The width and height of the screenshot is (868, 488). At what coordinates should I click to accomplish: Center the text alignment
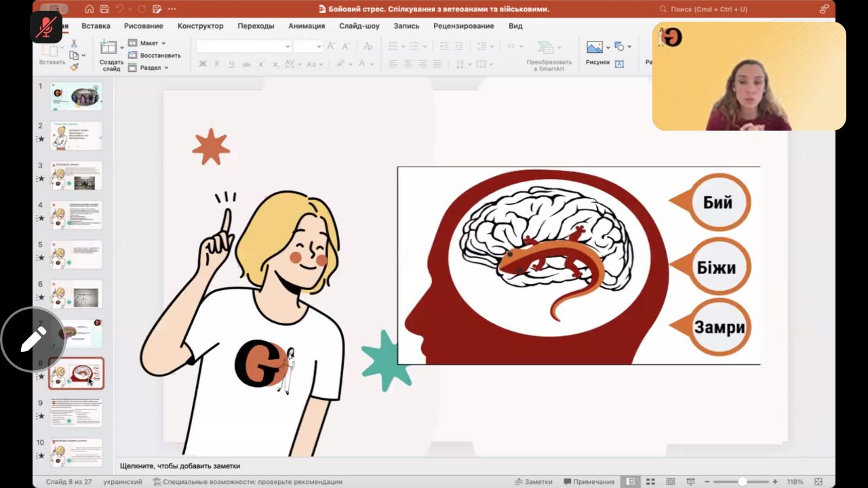pyautogui.click(x=408, y=64)
